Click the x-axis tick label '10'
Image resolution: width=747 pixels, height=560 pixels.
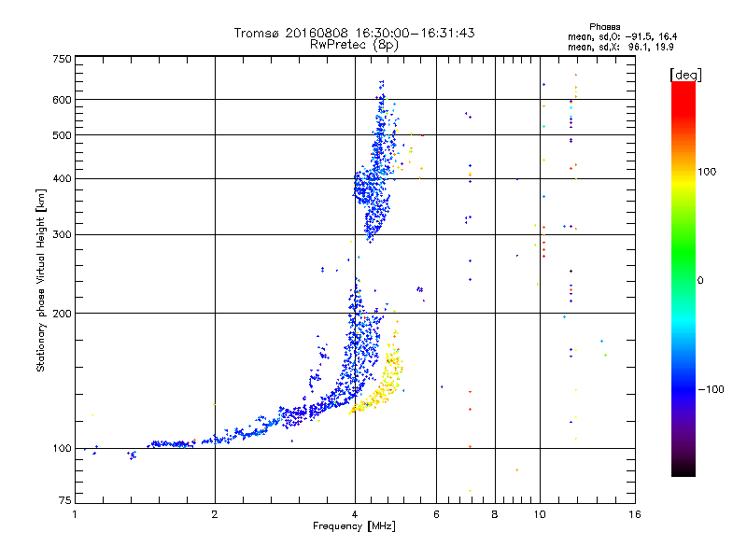(540, 514)
